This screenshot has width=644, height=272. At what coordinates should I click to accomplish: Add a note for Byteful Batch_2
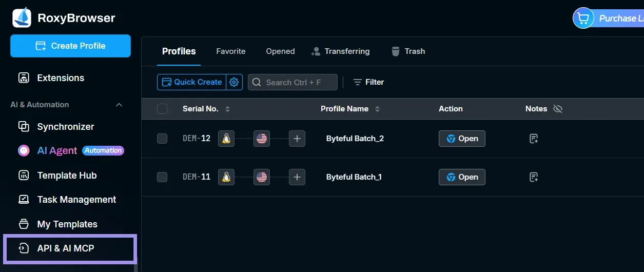[534, 139]
